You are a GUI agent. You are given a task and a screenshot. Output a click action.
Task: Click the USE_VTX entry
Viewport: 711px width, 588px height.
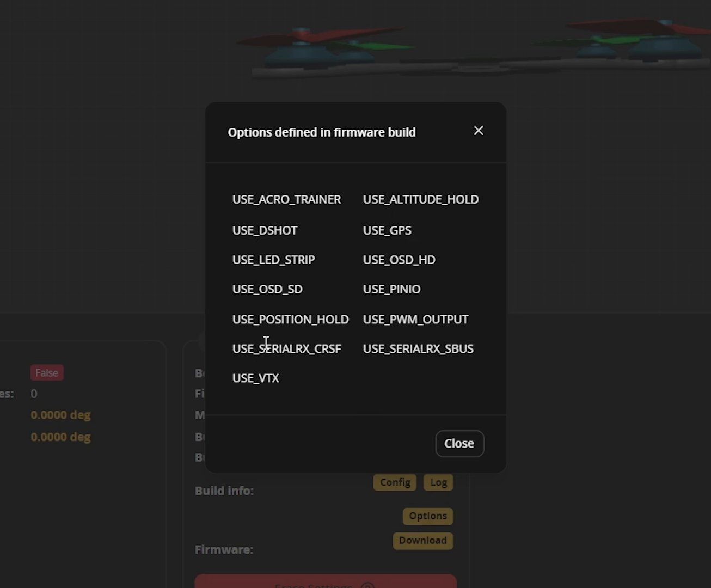coord(255,378)
